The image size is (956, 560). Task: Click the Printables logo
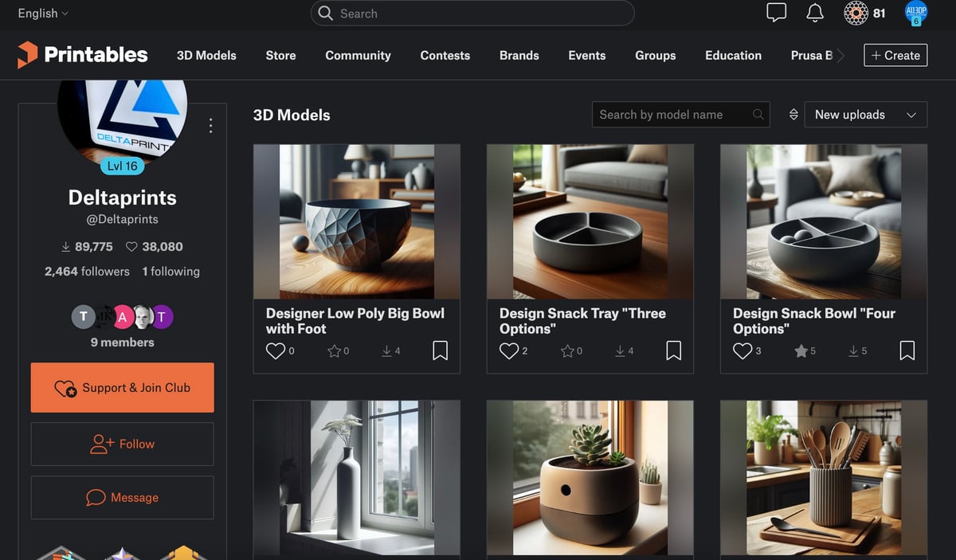[x=83, y=55]
